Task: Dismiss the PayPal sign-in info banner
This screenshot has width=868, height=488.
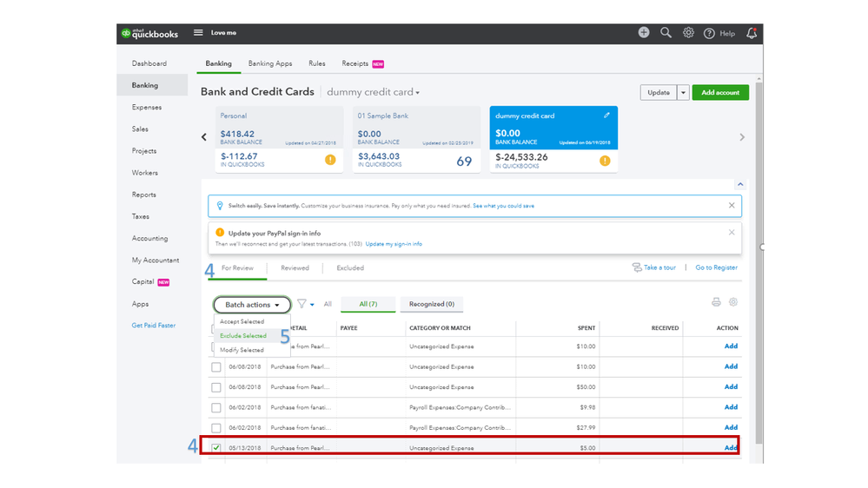Action: coord(732,233)
